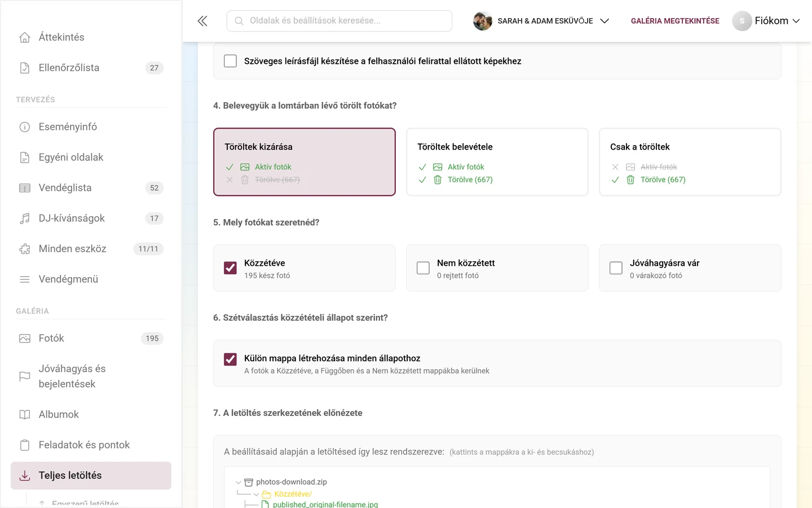The image size is (812, 508).
Task: Select the Csak a töröltek option card
Action: [690, 162]
